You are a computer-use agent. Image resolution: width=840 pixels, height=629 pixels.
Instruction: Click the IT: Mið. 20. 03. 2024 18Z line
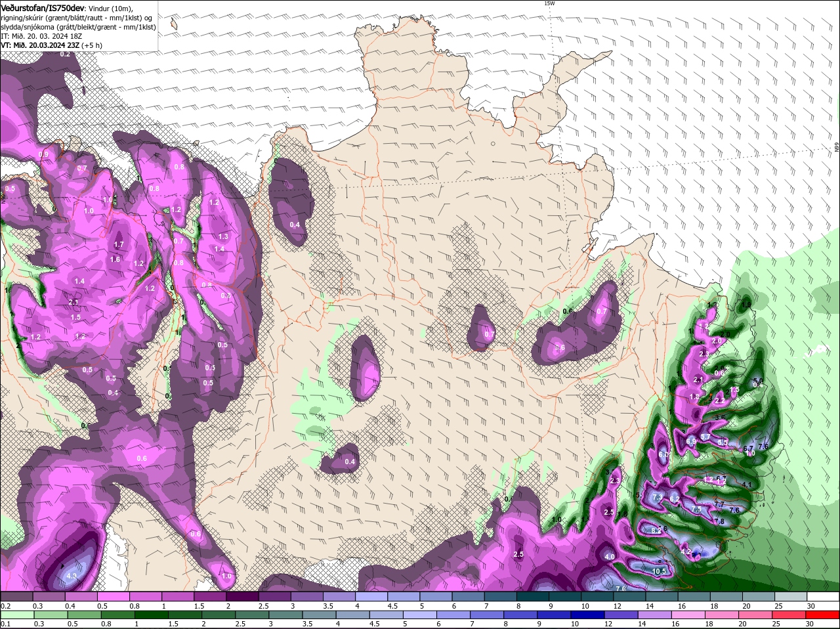pyautogui.click(x=41, y=35)
